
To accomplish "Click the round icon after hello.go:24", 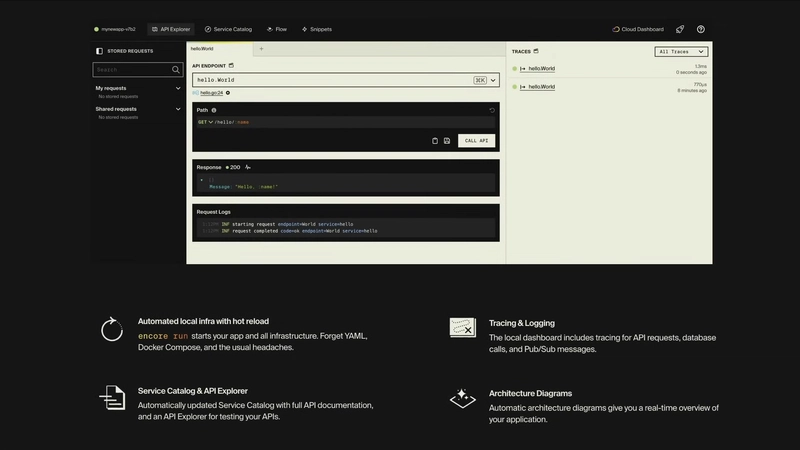I will pyautogui.click(x=228, y=93).
